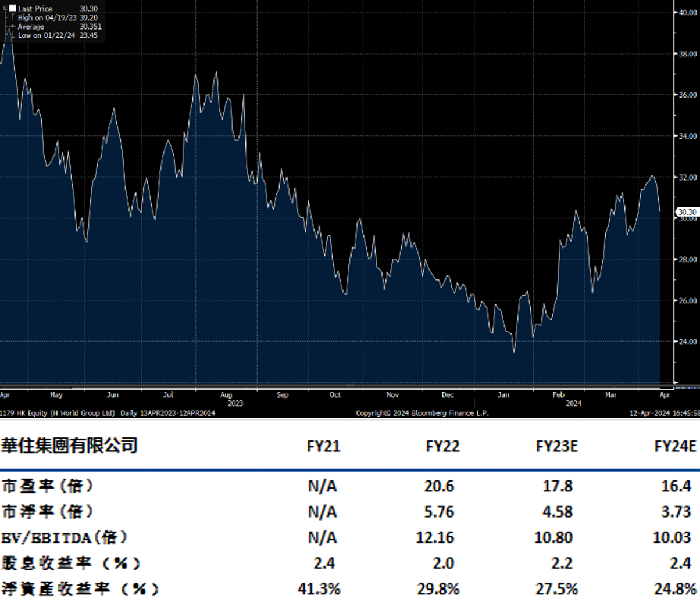Click the Low on 01/22/24 marker icon
Screen dimensions: 700x603
13,35
